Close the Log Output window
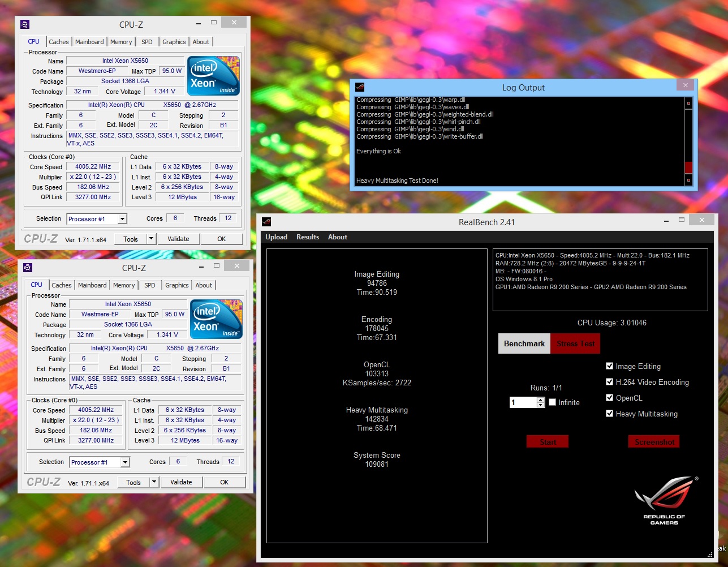This screenshot has width=728, height=567. tap(685, 85)
